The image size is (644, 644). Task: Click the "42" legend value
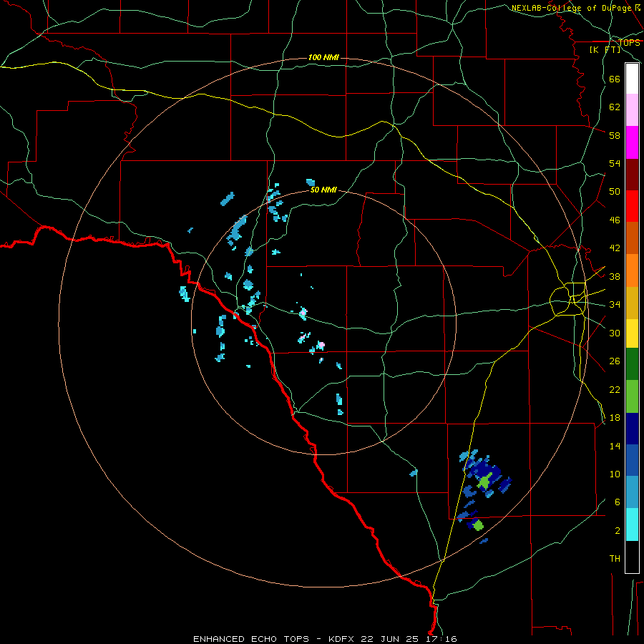coord(615,248)
